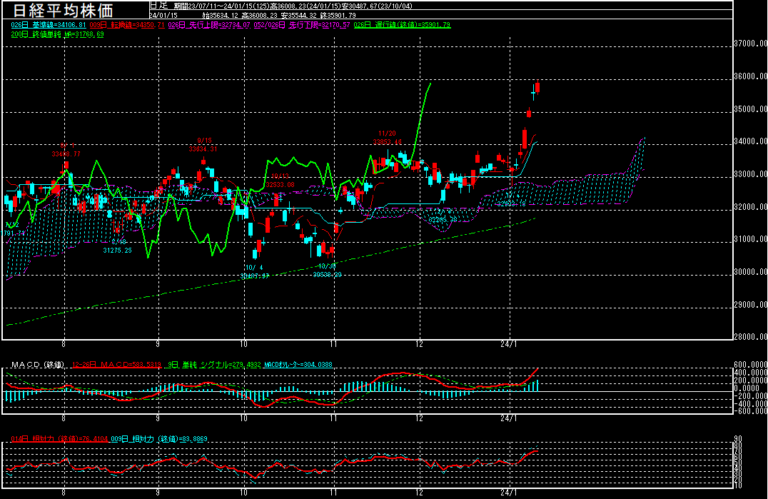Click the cyan MACD oscillator legend label
Viewport: 768px width, 499px height.
pyautogui.click(x=298, y=365)
